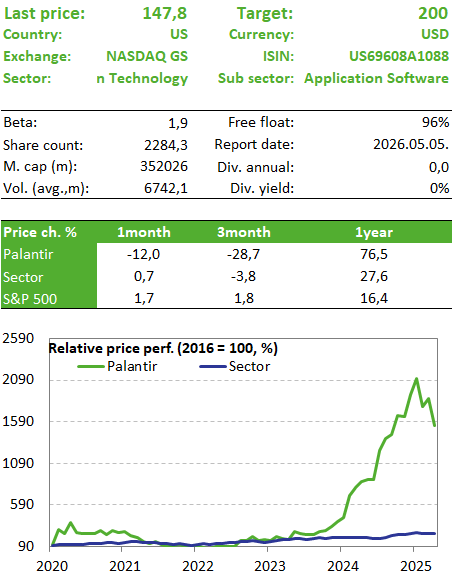
Task: Select Sector 1month change 0,7
Action: point(144,277)
